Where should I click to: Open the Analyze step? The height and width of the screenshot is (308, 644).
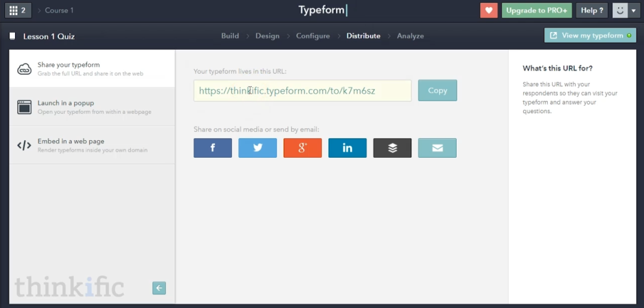click(410, 36)
